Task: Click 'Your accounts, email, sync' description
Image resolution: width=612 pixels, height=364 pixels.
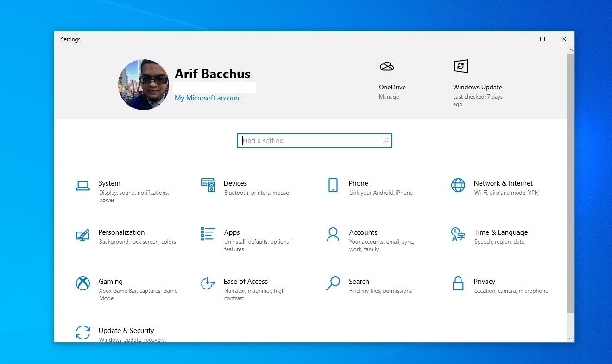Action: point(382,245)
